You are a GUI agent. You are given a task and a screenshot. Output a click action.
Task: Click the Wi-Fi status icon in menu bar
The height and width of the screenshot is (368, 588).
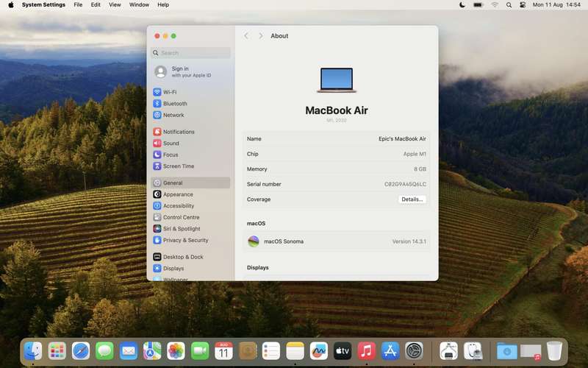[495, 5]
